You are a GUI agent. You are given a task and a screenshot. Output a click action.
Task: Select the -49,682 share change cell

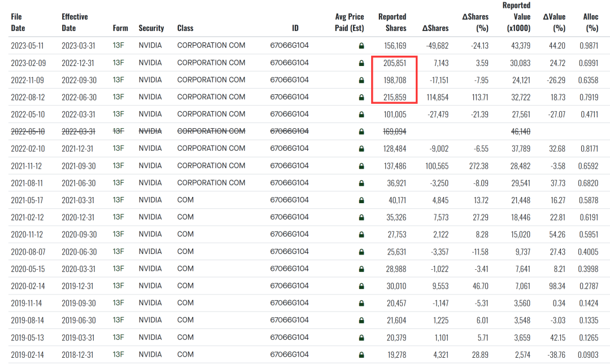437,46
